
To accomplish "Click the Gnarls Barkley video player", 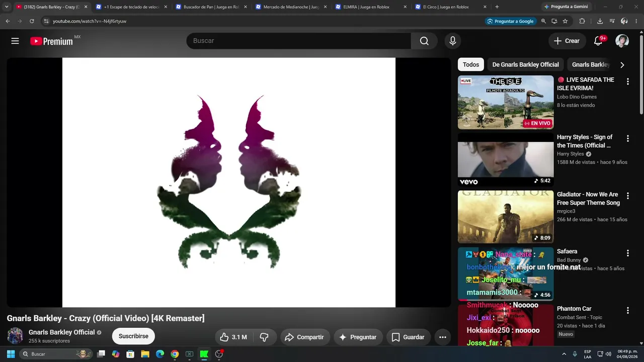I will point(229,183).
